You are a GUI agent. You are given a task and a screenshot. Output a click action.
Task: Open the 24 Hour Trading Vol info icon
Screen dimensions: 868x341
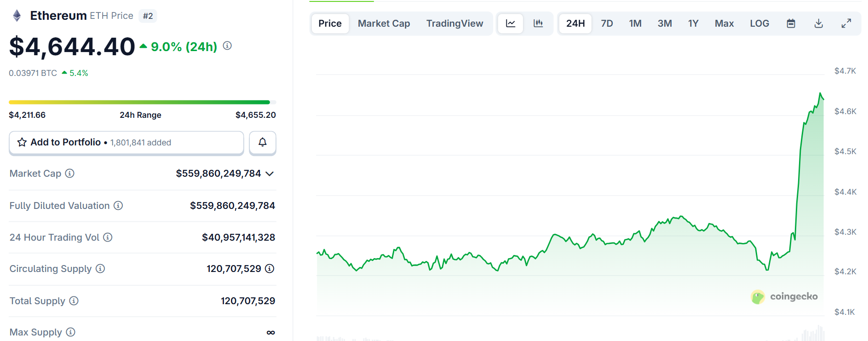pos(108,237)
